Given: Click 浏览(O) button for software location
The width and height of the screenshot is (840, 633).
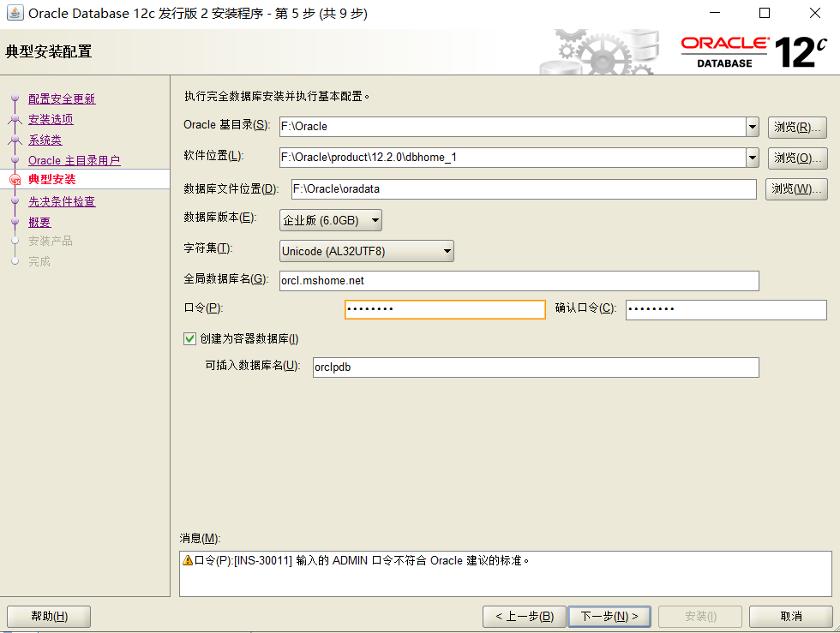Looking at the screenshot, I should [x=797, y=158].
